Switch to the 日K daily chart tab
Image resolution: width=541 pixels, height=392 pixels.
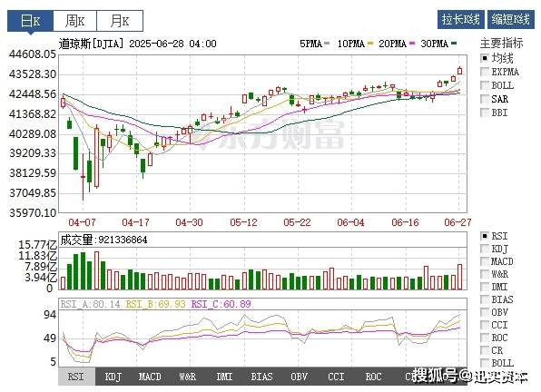tap(30, 21)
